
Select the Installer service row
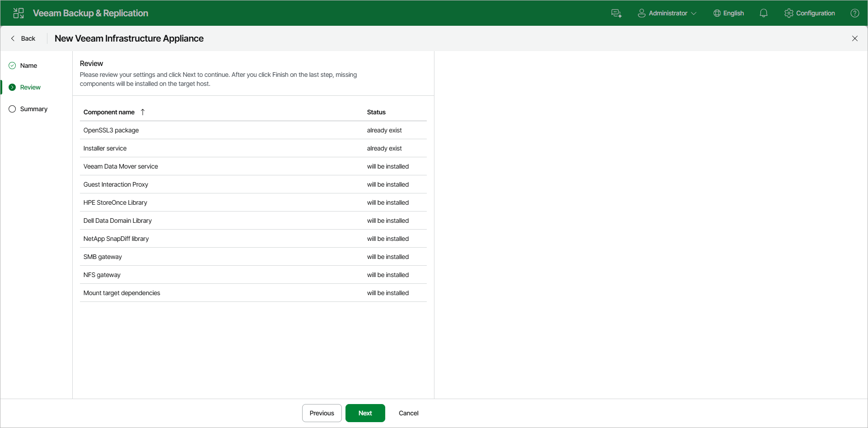[253, 148]
